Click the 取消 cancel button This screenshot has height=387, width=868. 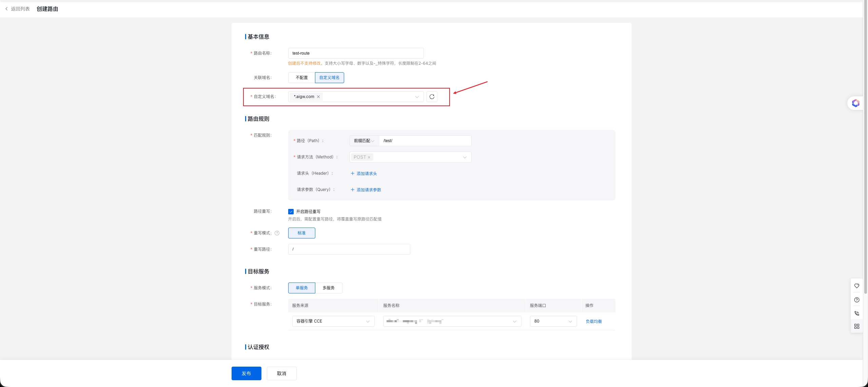point(281,373)
